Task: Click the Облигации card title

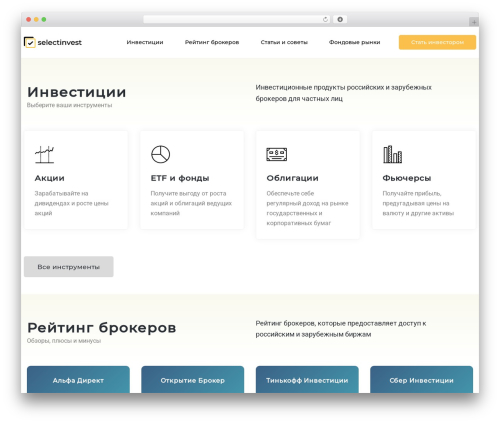Action: click(x=292, y=178)
